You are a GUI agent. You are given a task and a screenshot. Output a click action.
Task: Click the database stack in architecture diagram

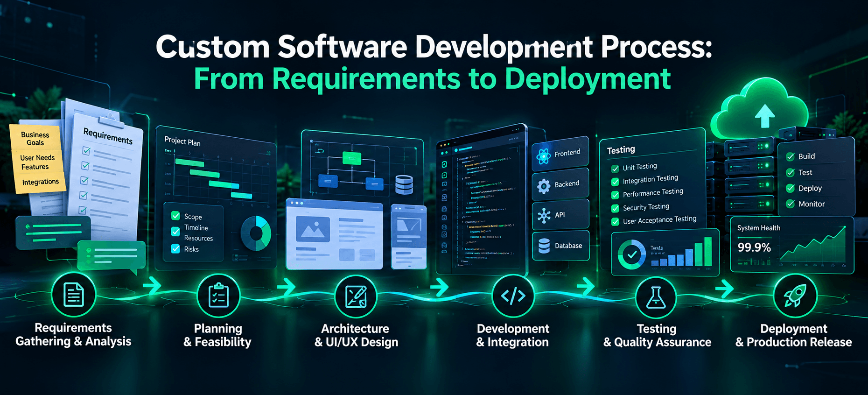[x=404, y=184]
